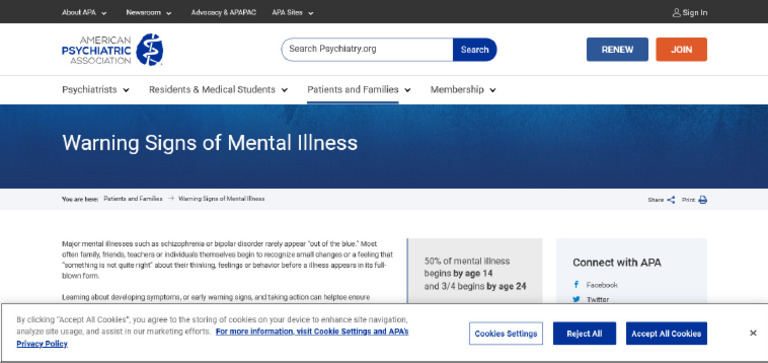Image resolution: width=768 pixels, height=363 pixels.
Task: Click the JOIN button
Action: pos(681,49)
